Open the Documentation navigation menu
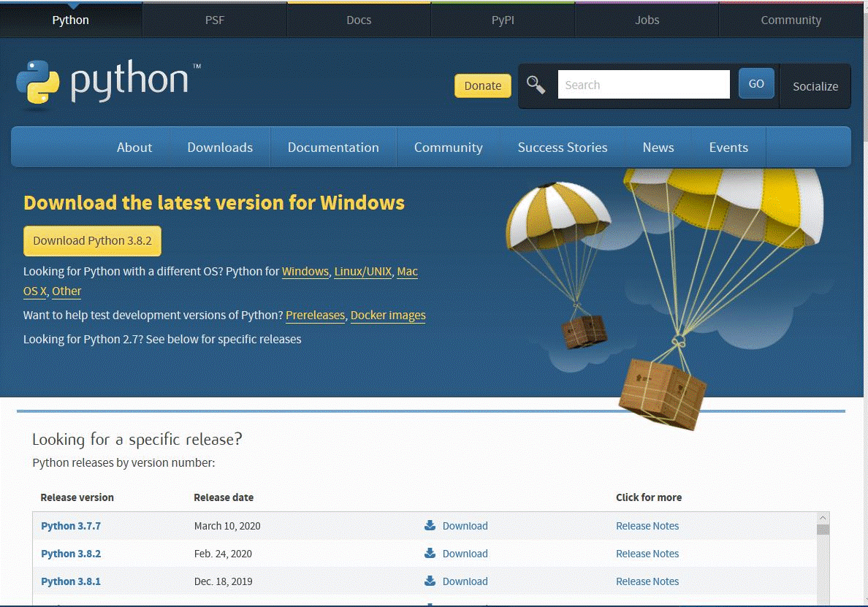The height and width of the screenshot is (607, 868). coord(333,148)
